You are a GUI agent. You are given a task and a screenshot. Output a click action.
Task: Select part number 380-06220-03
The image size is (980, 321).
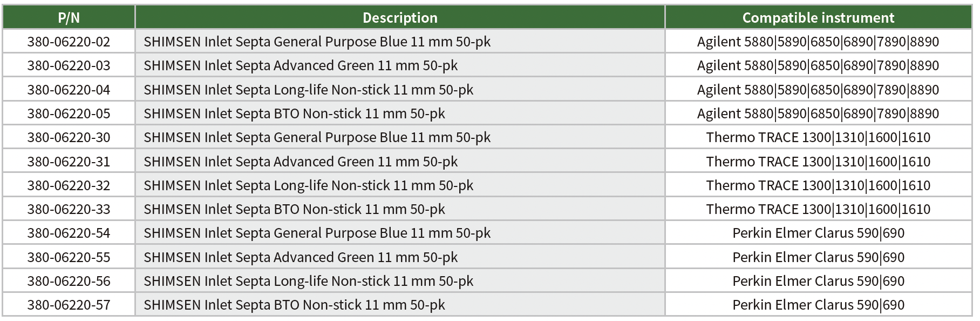point(69,65)
